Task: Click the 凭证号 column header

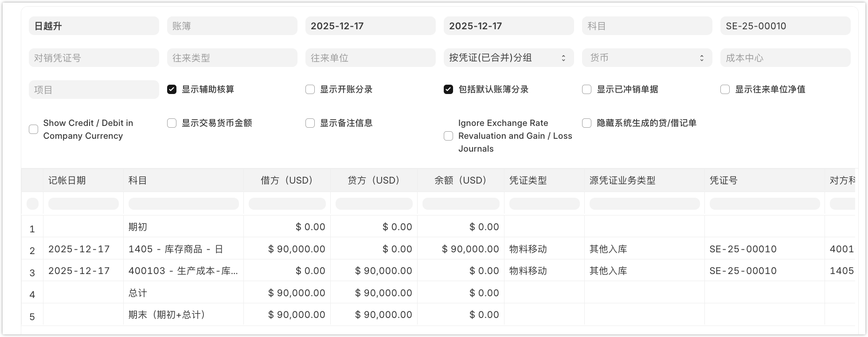Action: click(x=764, y=180)
